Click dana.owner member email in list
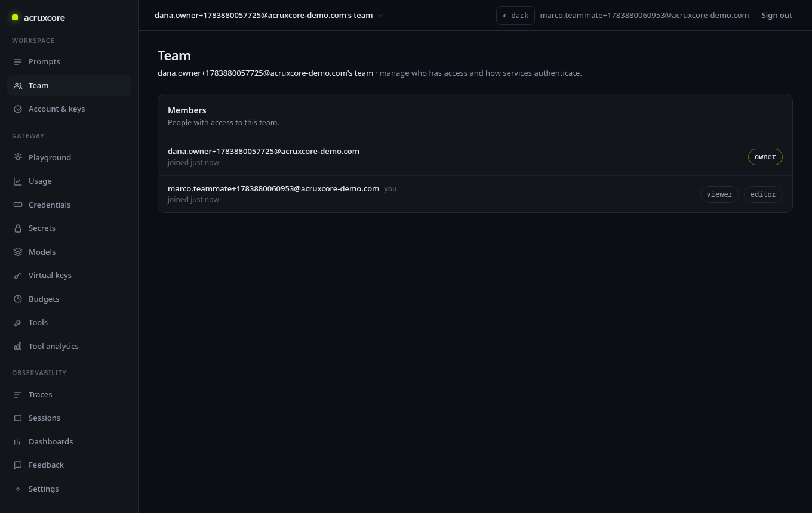The height and width of the screenshot is (513, 812). tap(263, 152)
